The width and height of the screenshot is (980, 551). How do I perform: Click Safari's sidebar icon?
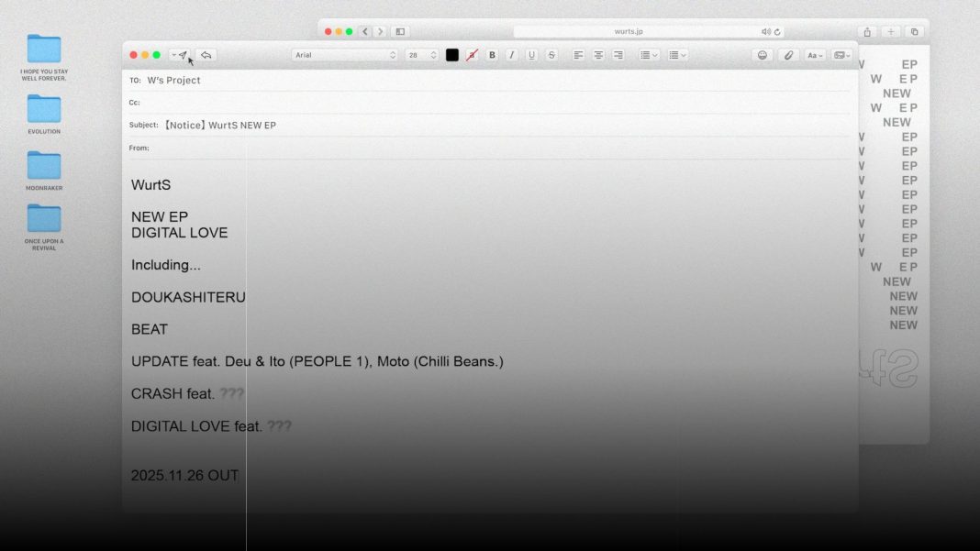point(400,30)
